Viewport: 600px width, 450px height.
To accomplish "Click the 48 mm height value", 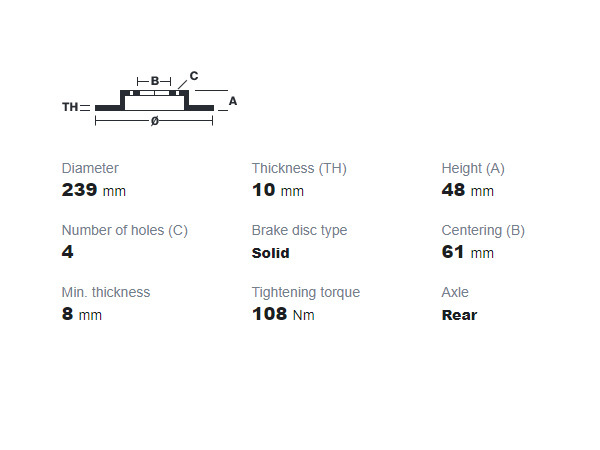I will 468,190.
